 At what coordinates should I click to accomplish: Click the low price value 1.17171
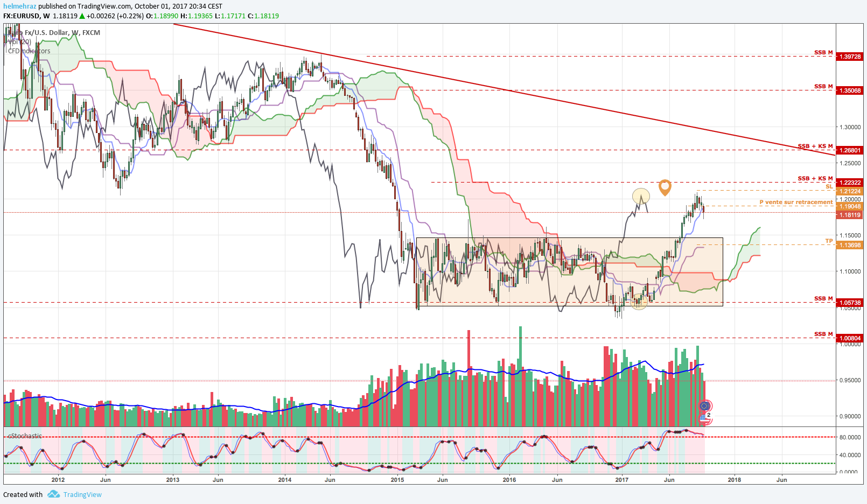tap(233, 16)
